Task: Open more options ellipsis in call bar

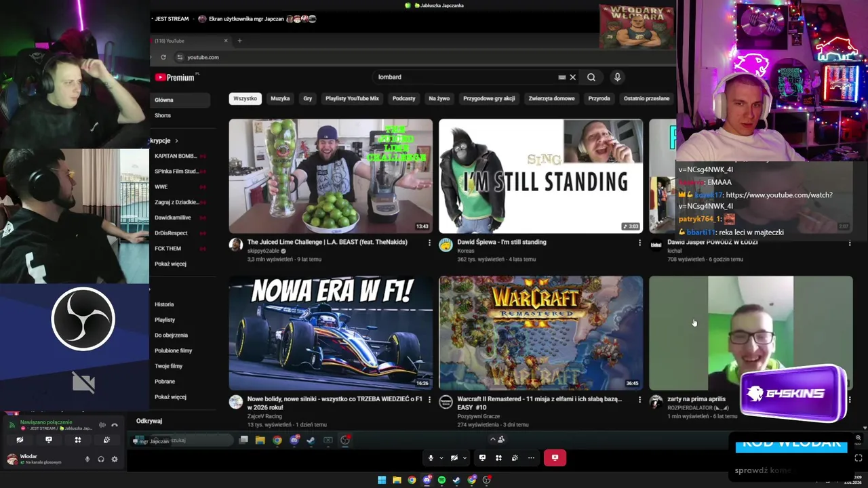Action: [x=531, y=457]
